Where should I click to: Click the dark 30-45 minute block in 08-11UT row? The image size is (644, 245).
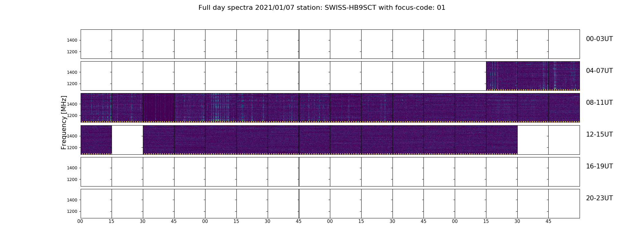pyautogui.click(x=159, y=107)
